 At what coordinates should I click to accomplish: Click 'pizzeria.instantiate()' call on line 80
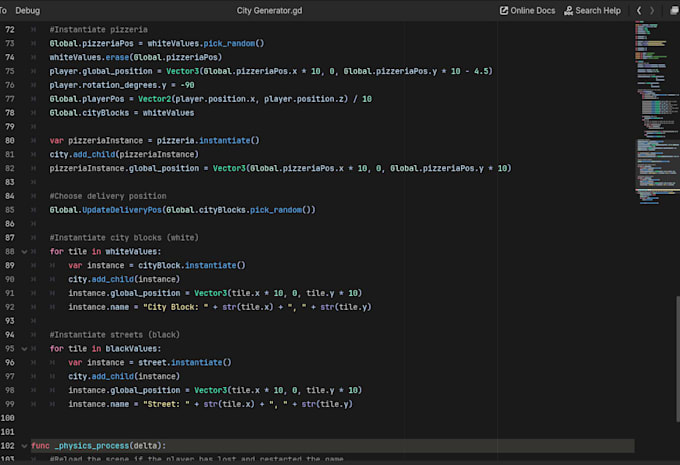(x=208, y=141)
